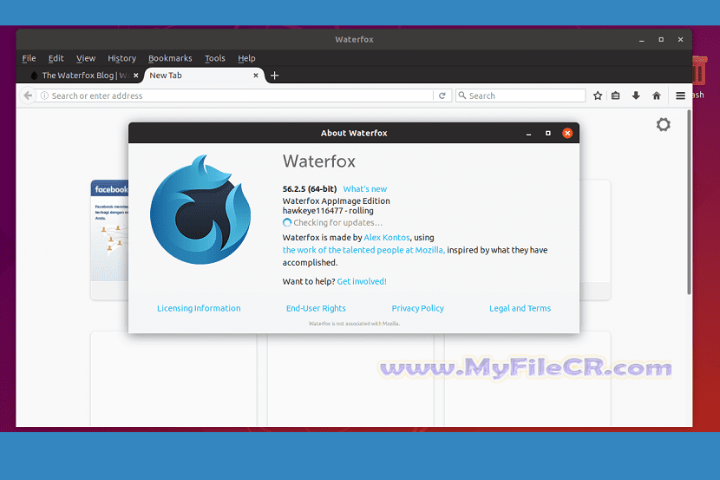Maximize the About Waterfox dialog
Screen dimensions: 720x480
pyautogui.click(x=548, y=133)
